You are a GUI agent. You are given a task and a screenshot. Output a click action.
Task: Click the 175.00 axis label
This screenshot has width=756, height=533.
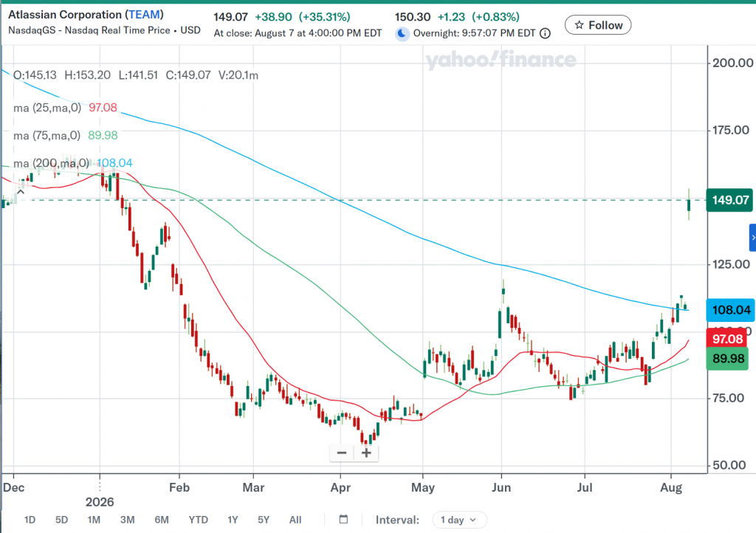click(731, 130)
